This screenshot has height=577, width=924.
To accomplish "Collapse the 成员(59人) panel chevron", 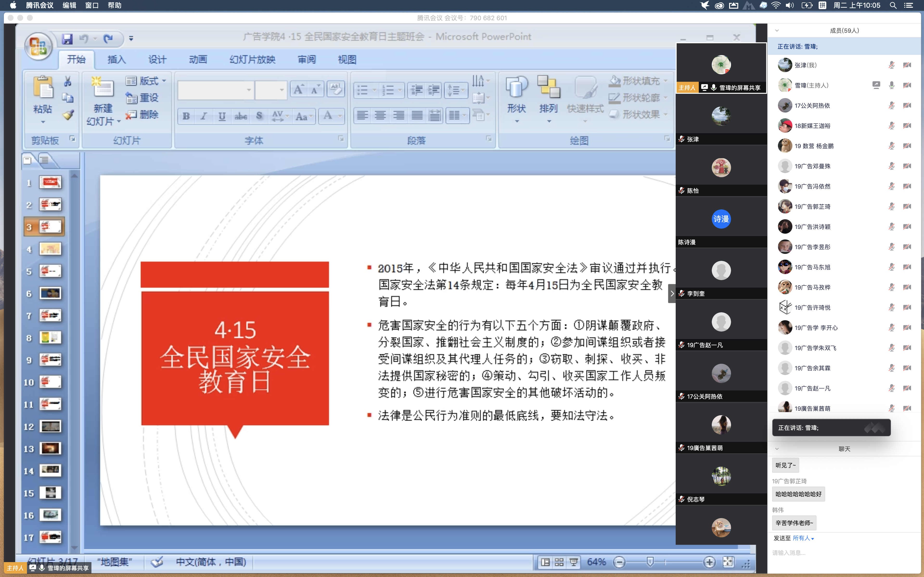I will pyautogui.click(x=777, y=31).
